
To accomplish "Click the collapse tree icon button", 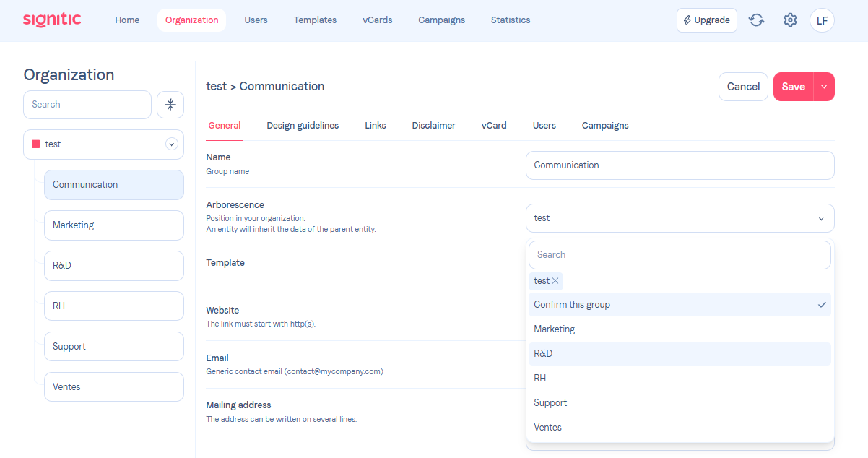I will 170,105.
